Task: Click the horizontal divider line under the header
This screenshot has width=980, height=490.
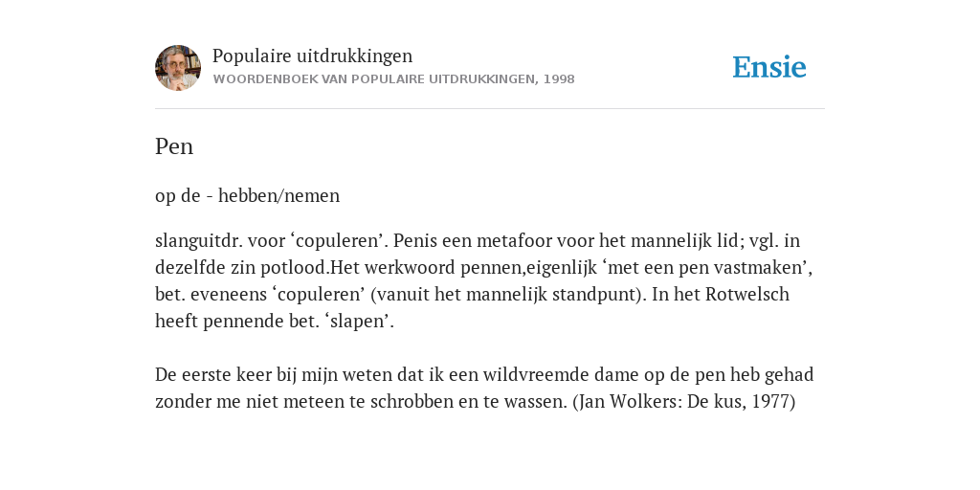Action: coord(490,109)
